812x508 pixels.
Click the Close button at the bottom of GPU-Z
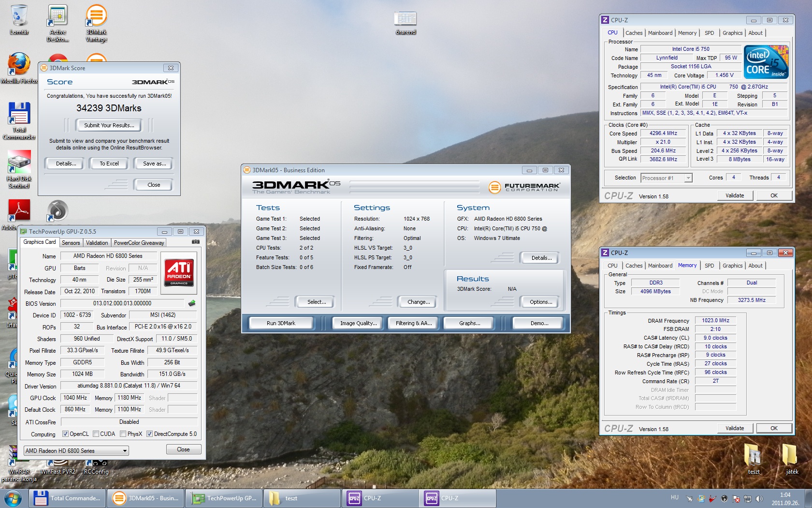(x=183, y=449)
